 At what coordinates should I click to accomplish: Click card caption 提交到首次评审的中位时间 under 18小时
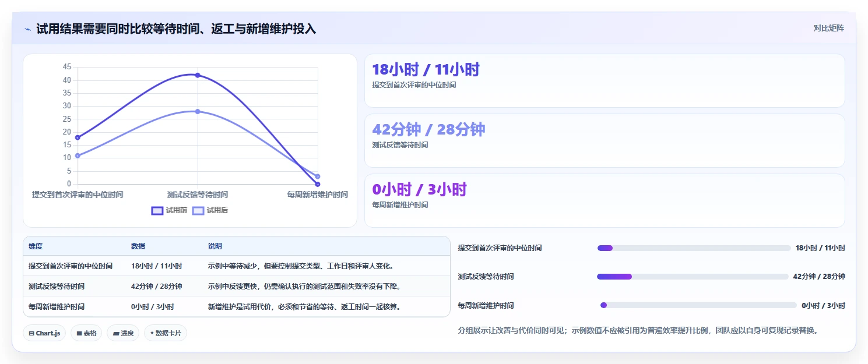(414, 85)
